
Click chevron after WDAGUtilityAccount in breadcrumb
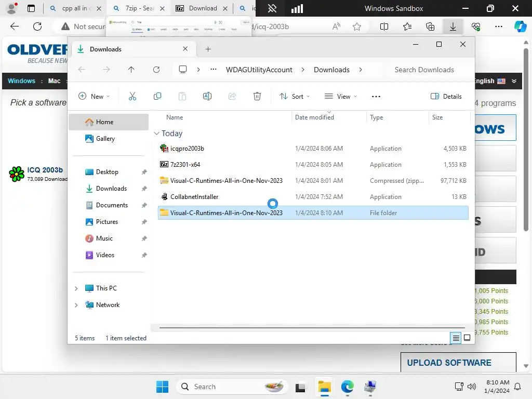pyautogui.click(x=303, y=70)
